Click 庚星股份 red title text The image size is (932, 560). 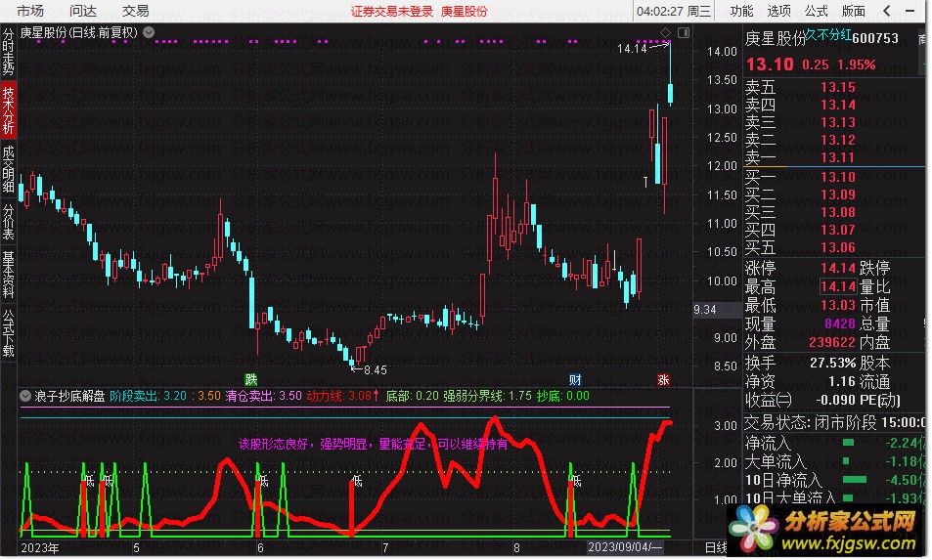(x=464, y=12)
